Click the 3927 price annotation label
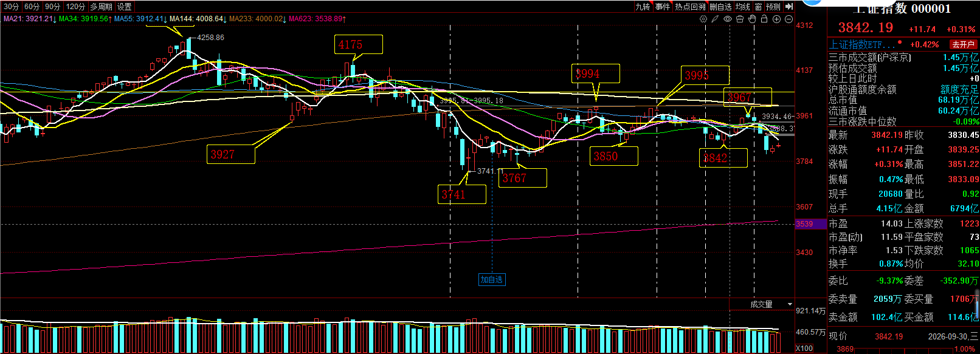The width and height of the screenshot is (980, 354). (x=231, y=154)
